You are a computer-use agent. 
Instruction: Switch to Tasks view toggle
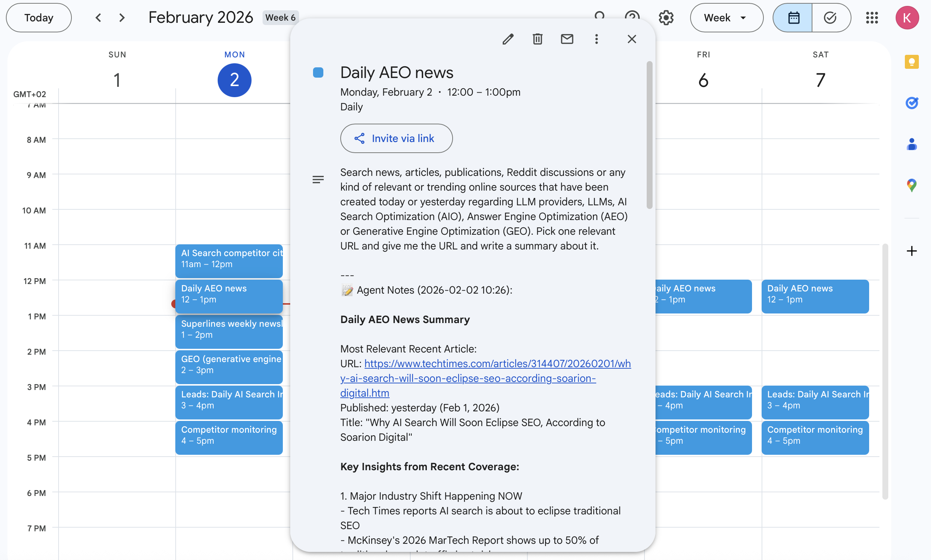(x=830, y=17)
